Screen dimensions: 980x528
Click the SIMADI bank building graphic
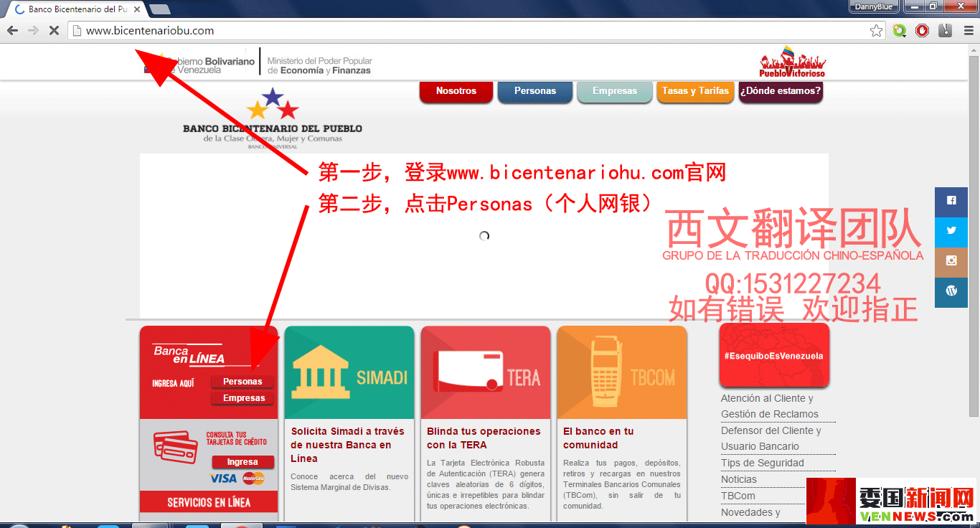click(321, 372)
